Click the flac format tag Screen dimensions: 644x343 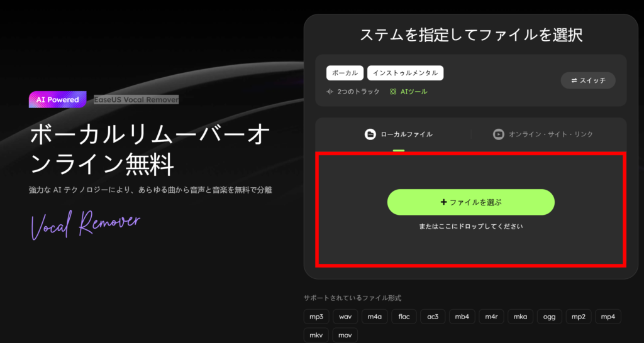coord(404,316)
